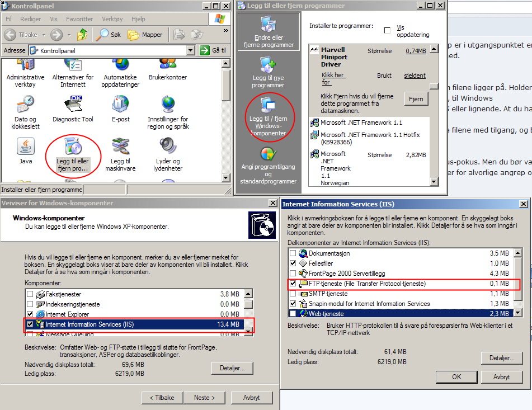Click the Gå til button

213,50
